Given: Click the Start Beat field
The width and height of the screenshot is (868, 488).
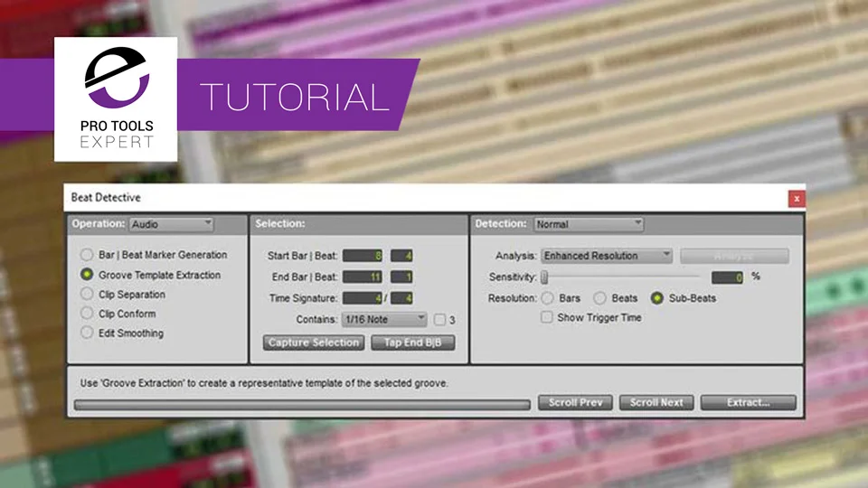Looking at the screenshot, I should pos(401,256).
